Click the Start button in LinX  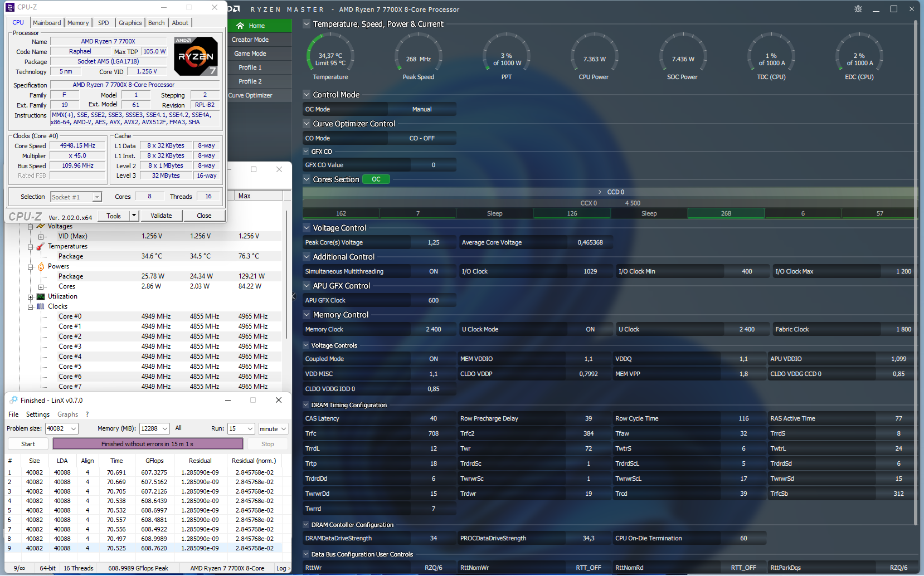point(28,444)
